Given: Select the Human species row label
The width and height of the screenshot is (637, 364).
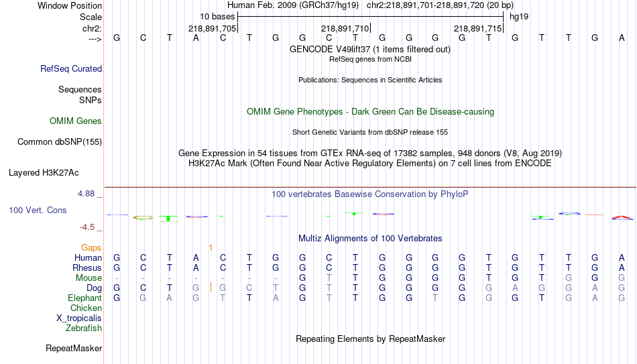Looking at the screenshot, I should (x=88, y=257).
